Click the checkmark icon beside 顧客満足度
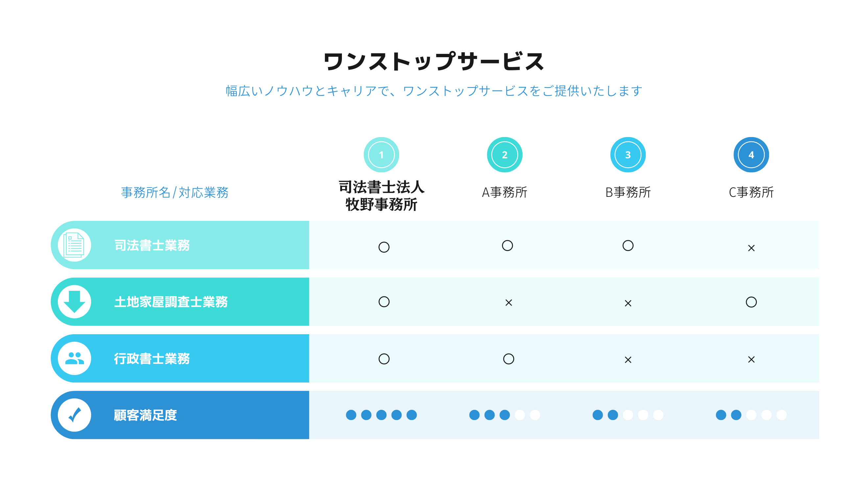 point(74,415)
